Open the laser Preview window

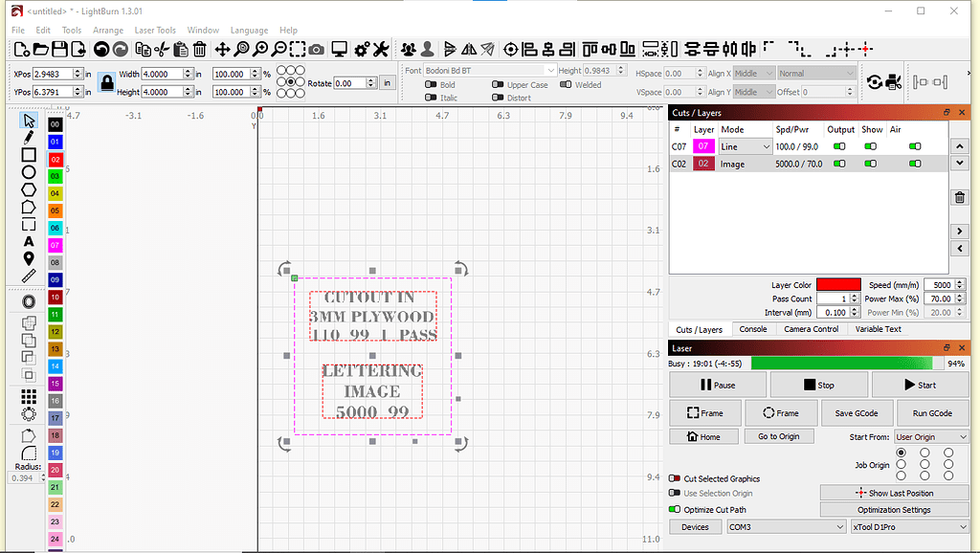pyautogui.click(x=337, y=49)
